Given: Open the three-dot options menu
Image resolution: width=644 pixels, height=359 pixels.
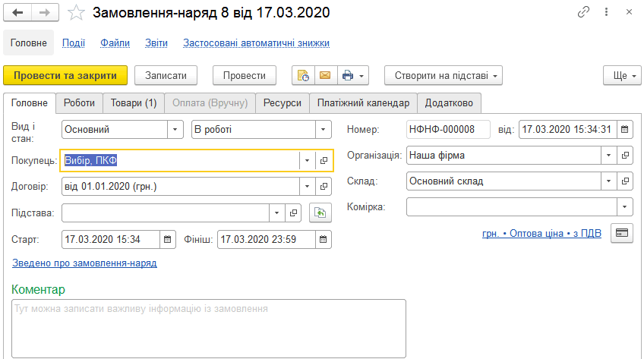Looking at the screenshot, I should (x=606, y=12).
